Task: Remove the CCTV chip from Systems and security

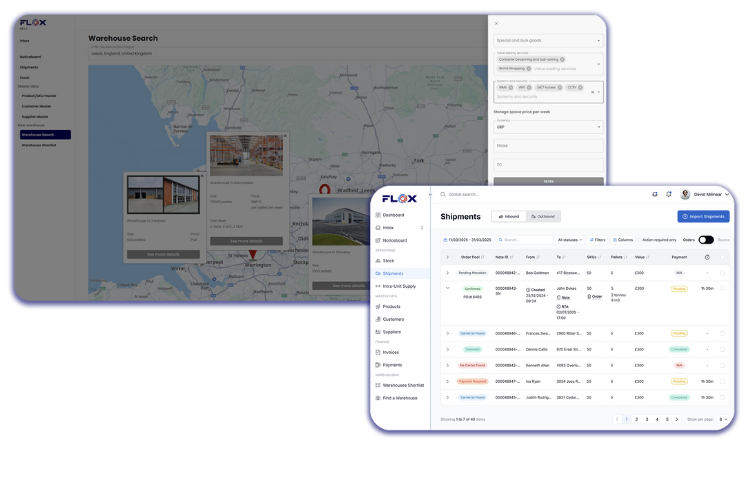Action: [x=580, y=88]
